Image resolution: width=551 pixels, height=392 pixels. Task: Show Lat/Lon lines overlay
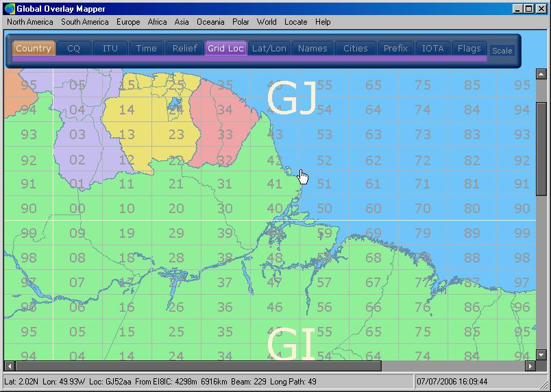[x=269, y=49]
